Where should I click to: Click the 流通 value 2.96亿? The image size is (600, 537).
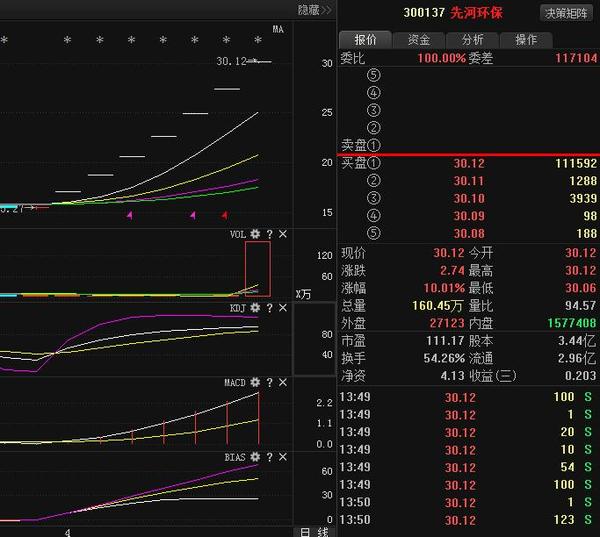[x=577, y=358]
